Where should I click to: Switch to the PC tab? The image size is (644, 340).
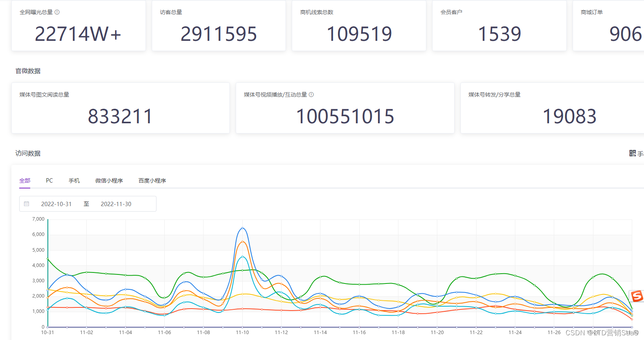49,181
